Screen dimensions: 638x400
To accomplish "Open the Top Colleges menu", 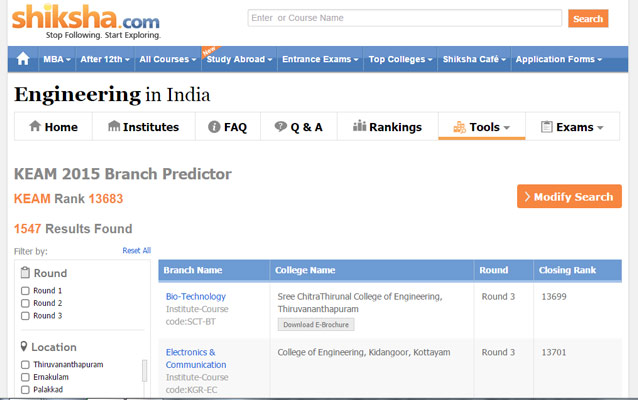I will [400, 59].
